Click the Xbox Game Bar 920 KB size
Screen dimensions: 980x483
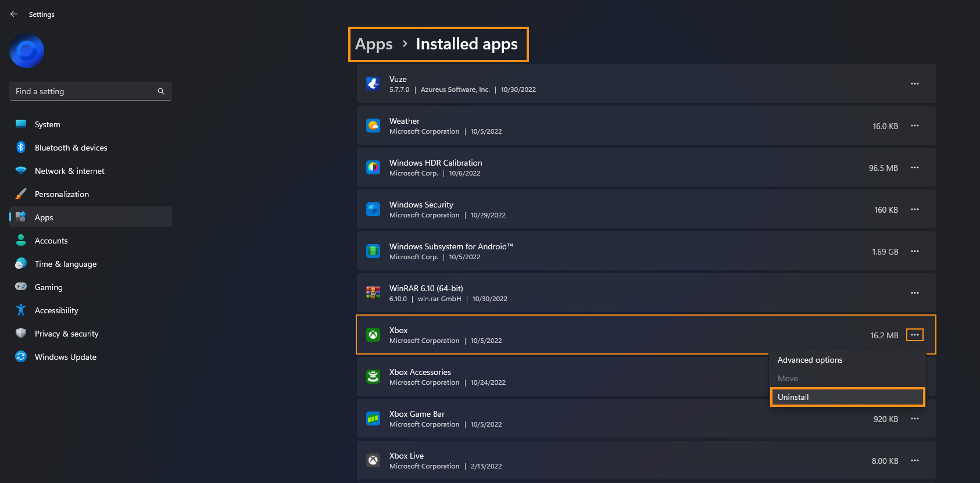[886, 419]
